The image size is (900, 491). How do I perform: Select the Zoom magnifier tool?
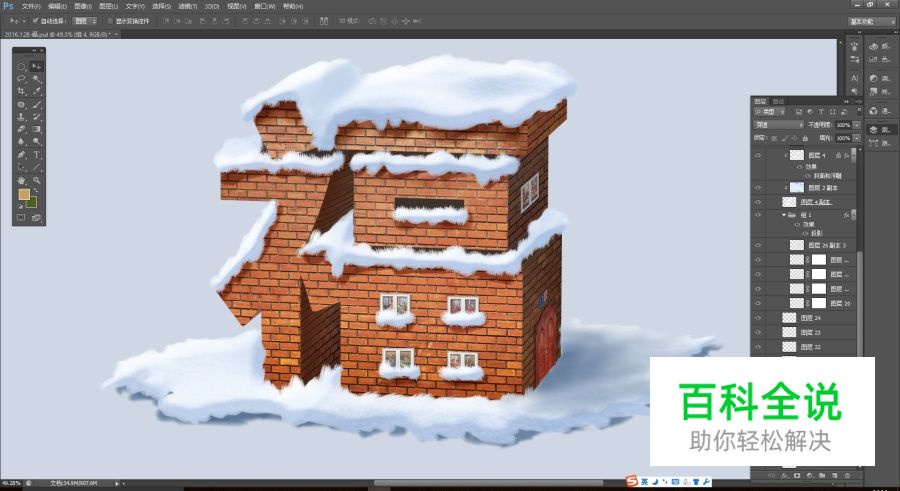click(36, 180)
